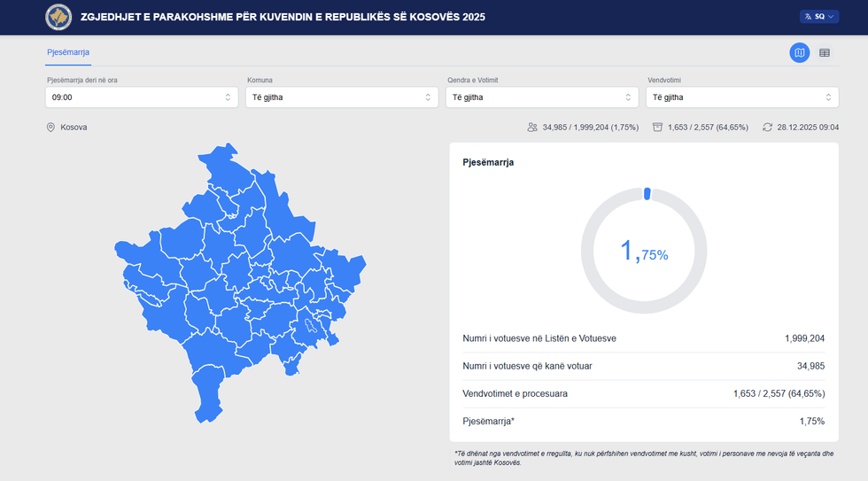Open the 09:00 turnout hour dropdown
Viewport: 868px width, 481px height.
tap(142, 97)
